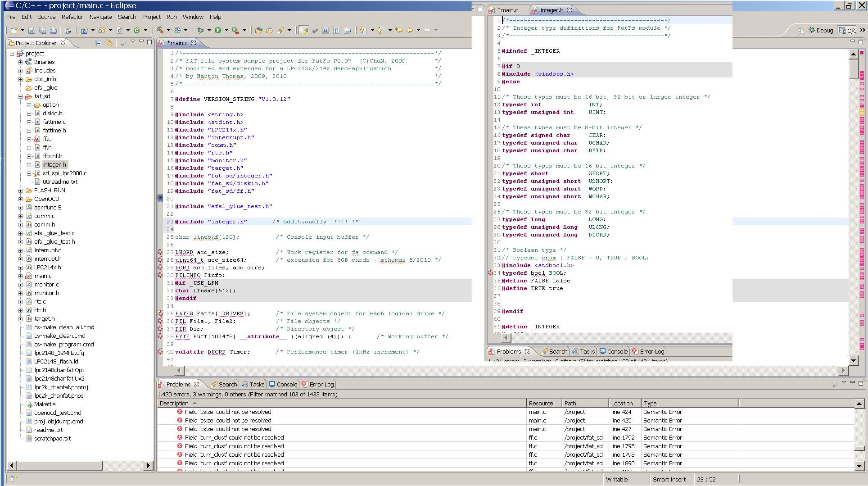Click the Save icon in the toolbar
Viewport: 868px width, 486px height.
click(32, 30)
